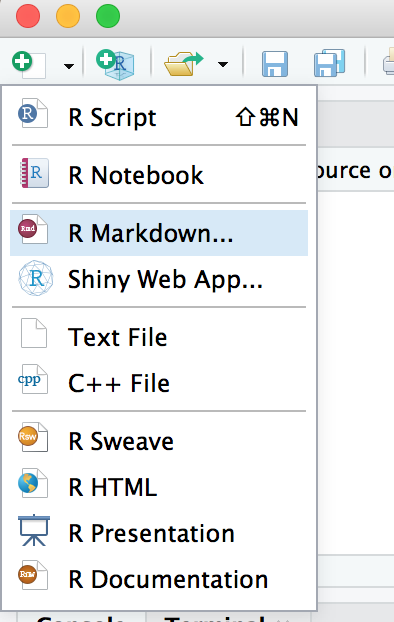Viewport: 394px width, 622px height.
Task: Click the cpp file icon
Action: pos(33,379)
